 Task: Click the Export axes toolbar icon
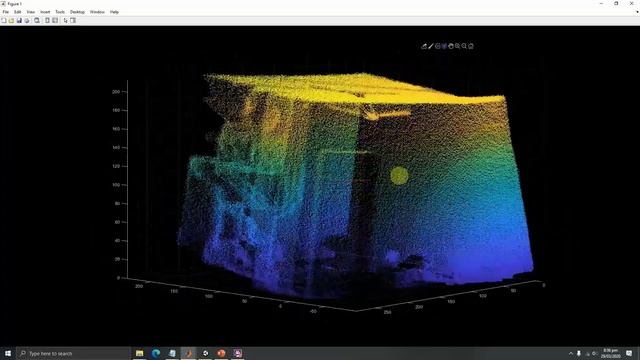424,46
